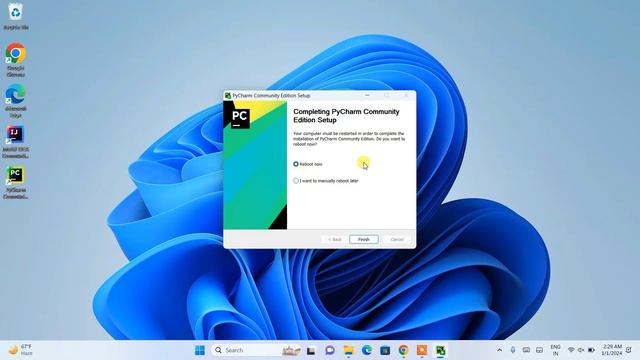This screenshot has height=360, width=640.
Task: Minimize the PyCharm setup window
Action: coord(367,96)
